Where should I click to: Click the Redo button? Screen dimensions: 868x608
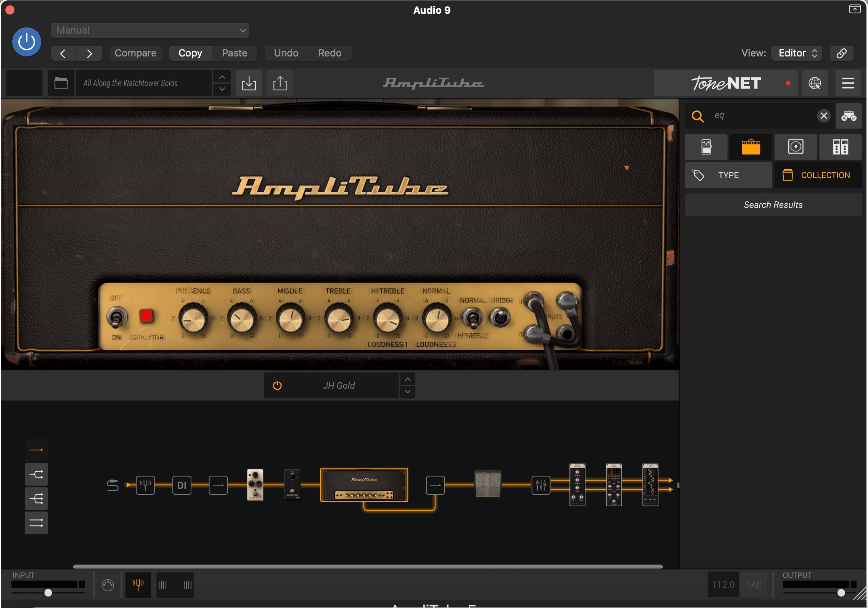[330, 53]
